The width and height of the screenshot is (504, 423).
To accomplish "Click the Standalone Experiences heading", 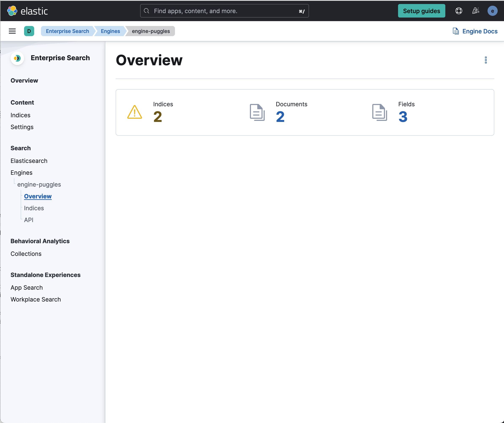I will (46, 275).
